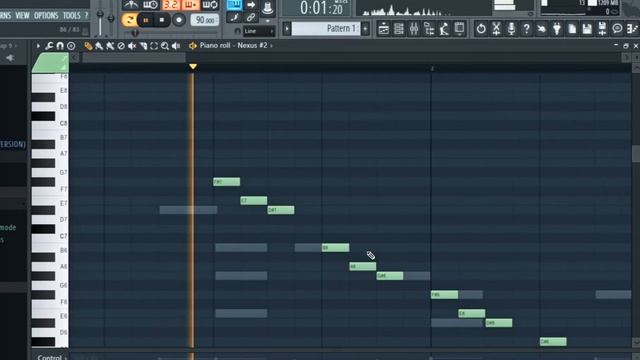The image size is (640, 360).
Task: Select the Mute tool in piano roll
Action: point(132,46)
